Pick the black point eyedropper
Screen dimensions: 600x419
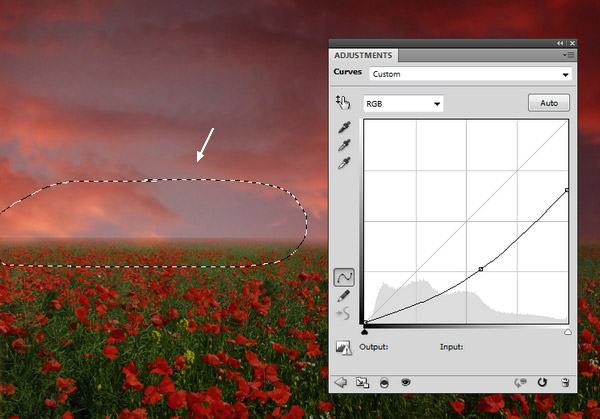click(344, 128)
